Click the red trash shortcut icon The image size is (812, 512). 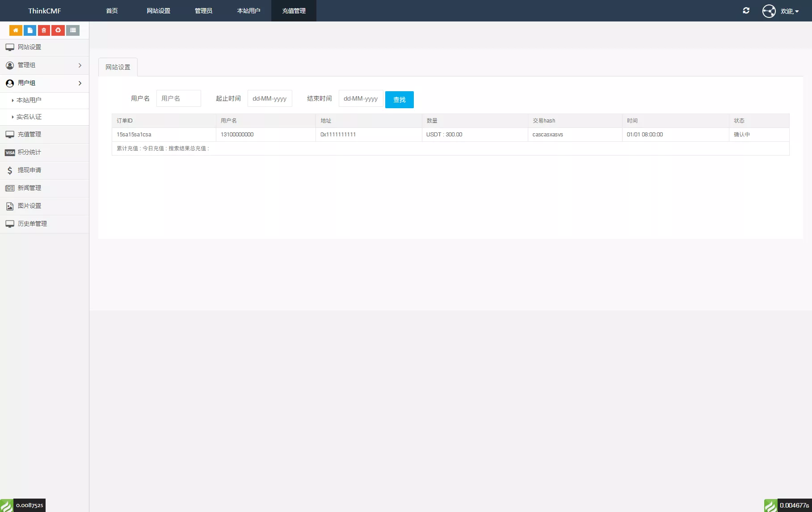(44, 30)
